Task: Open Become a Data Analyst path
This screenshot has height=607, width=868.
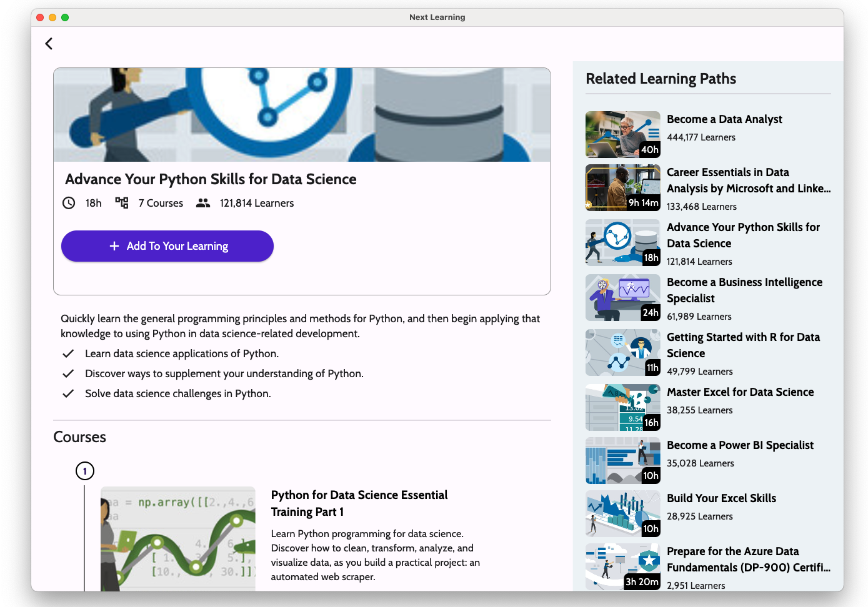Action: pos(724,119)
